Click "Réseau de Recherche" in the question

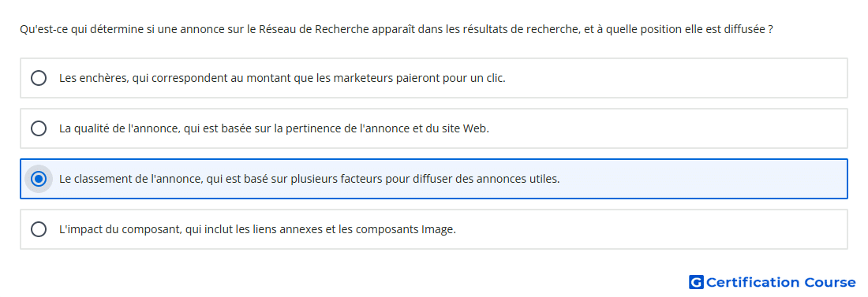[x=314, y=29]
